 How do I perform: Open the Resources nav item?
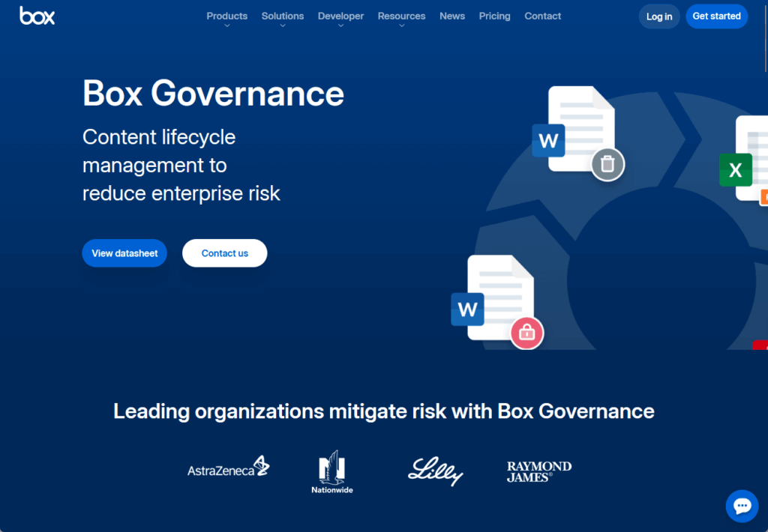(402, 16)
